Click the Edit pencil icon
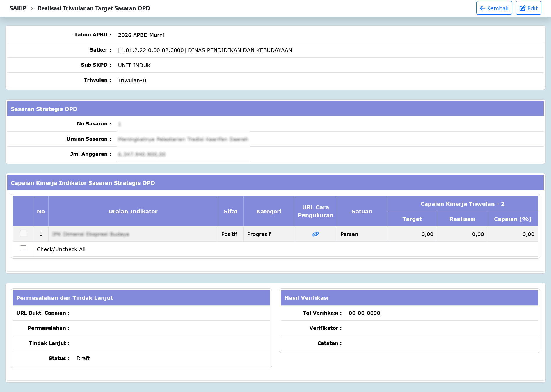Screen dimensions: 551x392 click(x=522, y=8)
